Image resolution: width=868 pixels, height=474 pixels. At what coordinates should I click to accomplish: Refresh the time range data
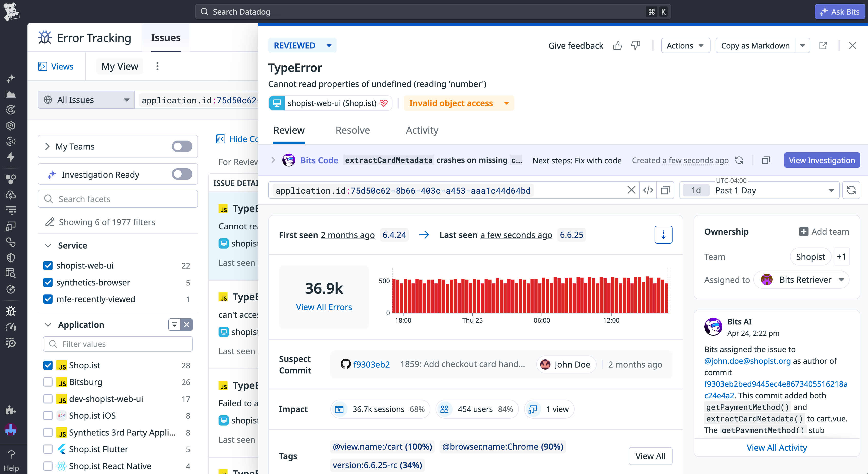coord(851,190)
